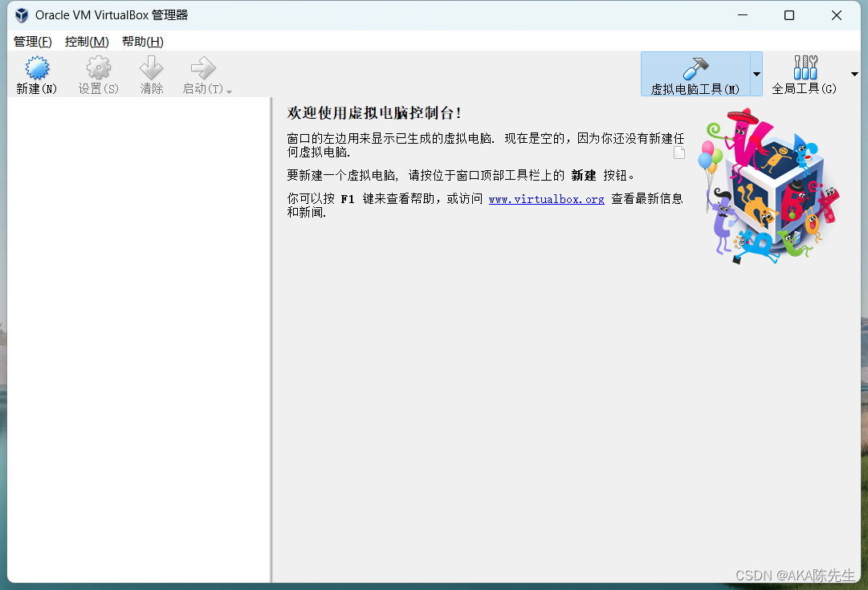Screen dimensions: 868x590
Task: Open the 控制(M) menu
Action: [x=87, y=42]
